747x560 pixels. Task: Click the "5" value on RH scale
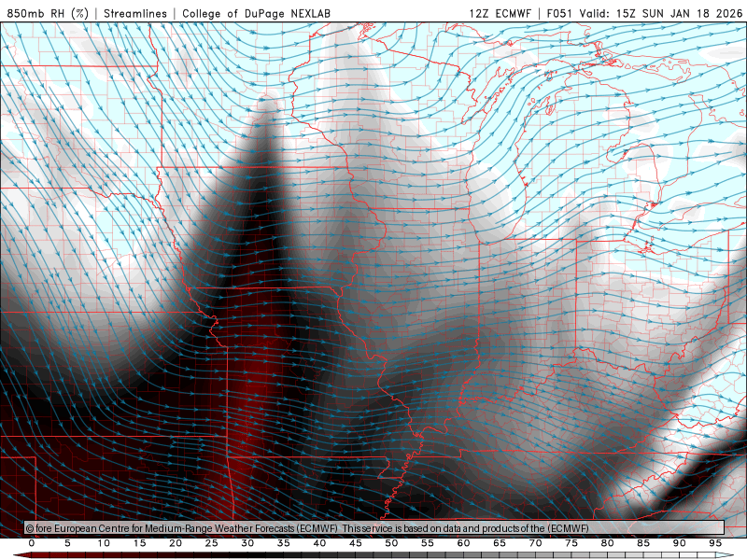(67, 543)
